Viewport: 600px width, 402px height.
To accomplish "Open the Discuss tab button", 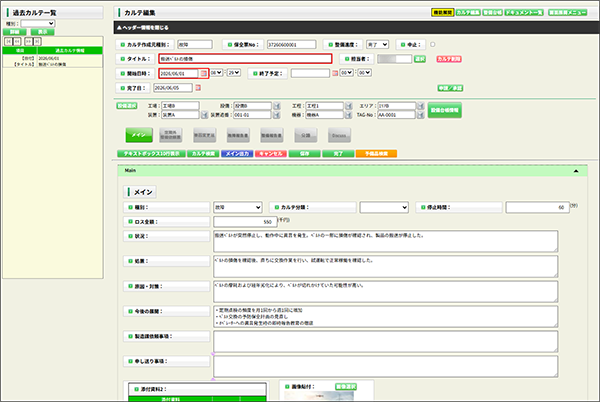I will (x=339, y=135).
